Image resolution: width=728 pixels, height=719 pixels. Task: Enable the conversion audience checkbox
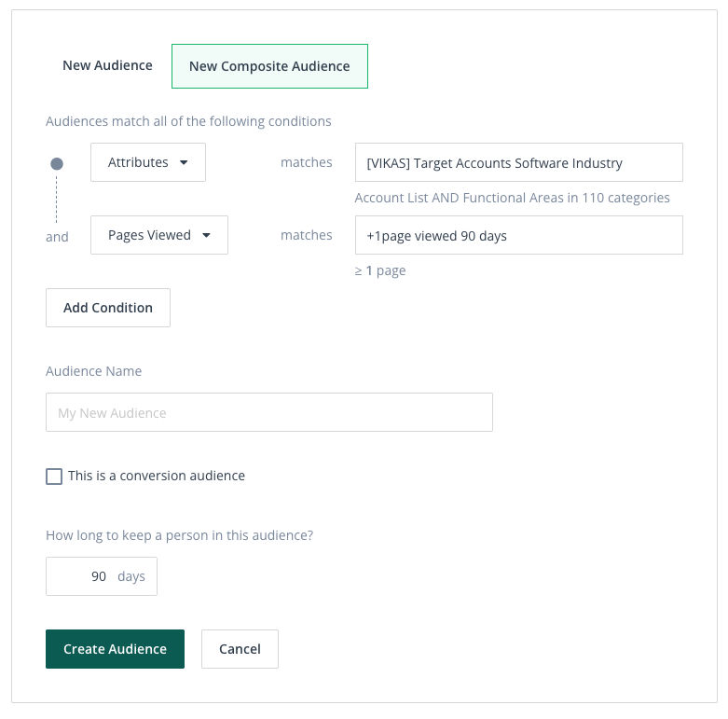point(54,477)
